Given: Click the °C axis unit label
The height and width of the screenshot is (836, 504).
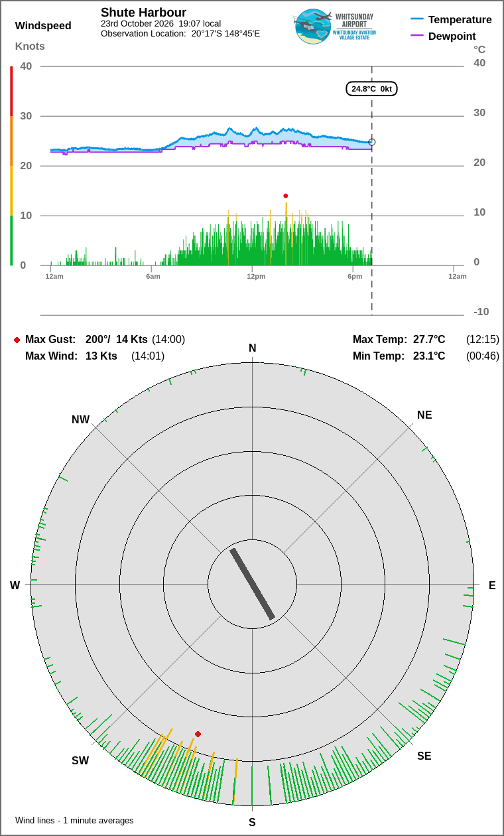Looking at the screenshot, I should (x=479, y=50).
